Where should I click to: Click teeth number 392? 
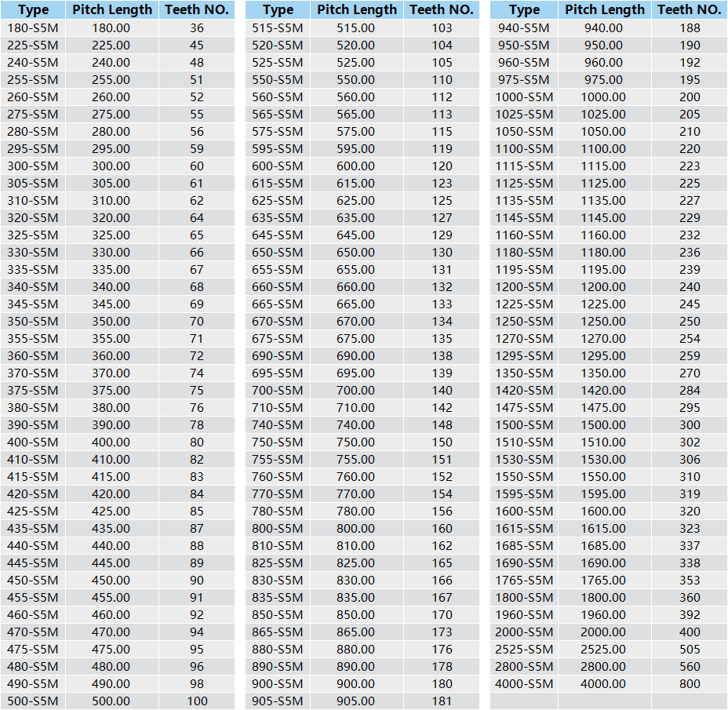(690, 615)
